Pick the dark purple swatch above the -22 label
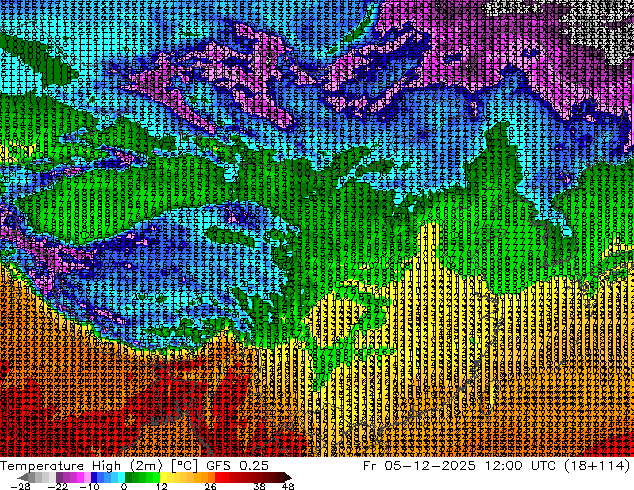 59,477
